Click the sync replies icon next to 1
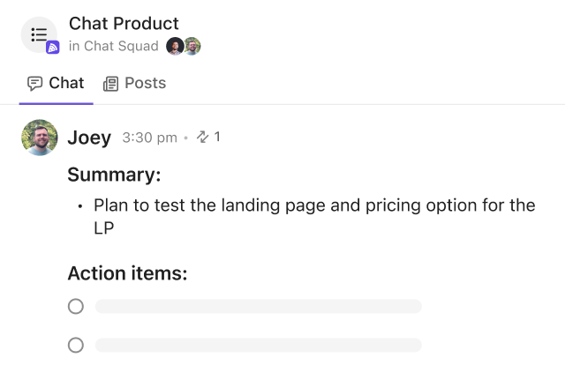 tap(202, 137)
